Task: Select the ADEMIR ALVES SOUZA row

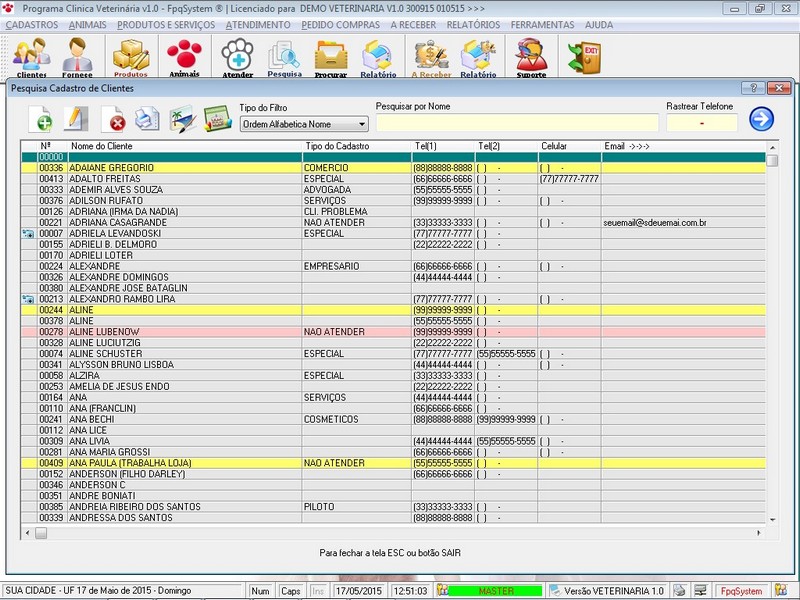Action: 393,190
